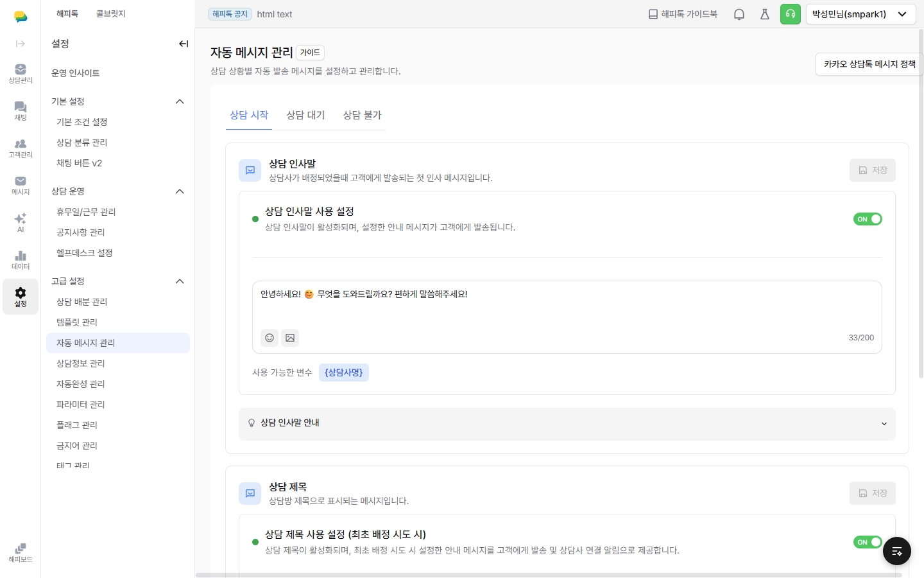924x578 pixels.
Task: Select the 해피톡 top tab
Action: click(x=67, y=13)
